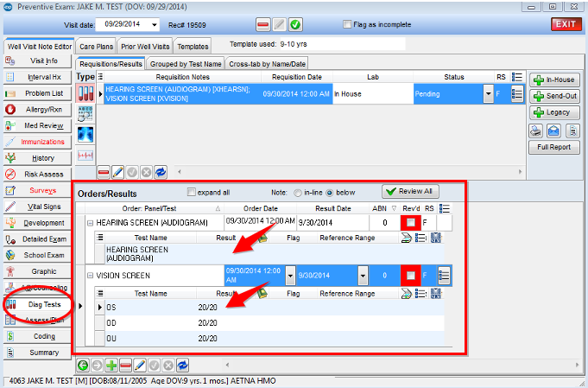The image size is (588, 388).
Task: Add a Send-Out requisition
Action: click(x=554, y=96)
